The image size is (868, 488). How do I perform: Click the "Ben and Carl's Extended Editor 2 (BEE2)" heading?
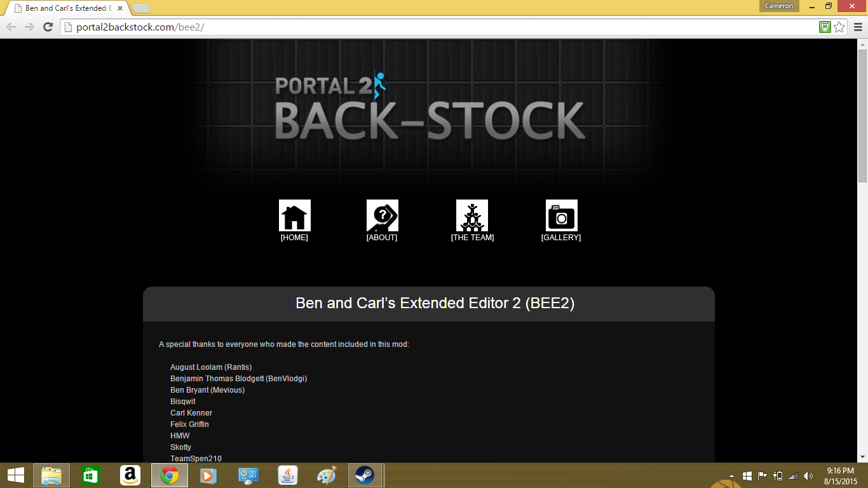435,303
